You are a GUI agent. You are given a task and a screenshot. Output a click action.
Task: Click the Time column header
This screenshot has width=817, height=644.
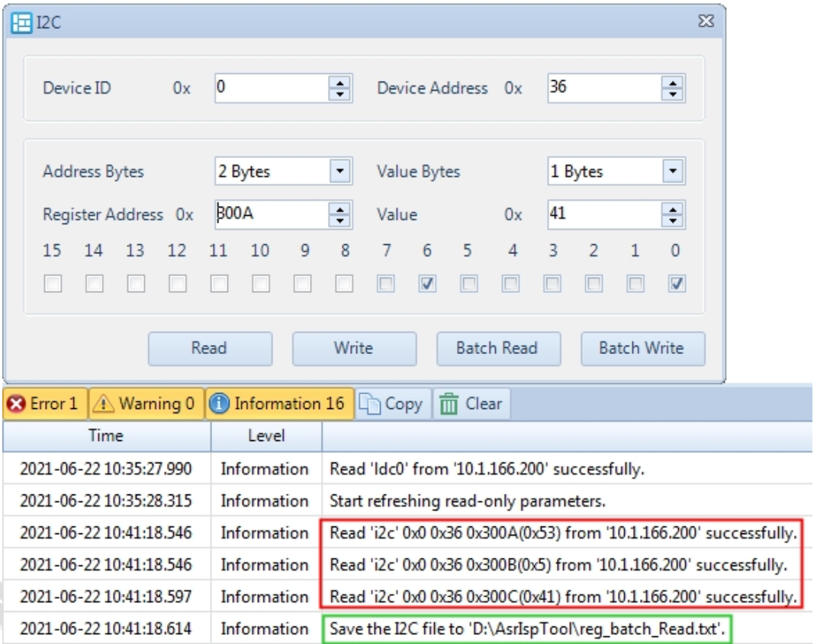106,436
